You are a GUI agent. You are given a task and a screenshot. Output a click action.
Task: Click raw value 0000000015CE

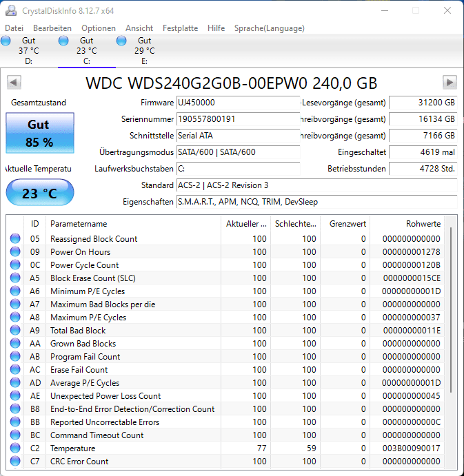(x=412, y=278)
